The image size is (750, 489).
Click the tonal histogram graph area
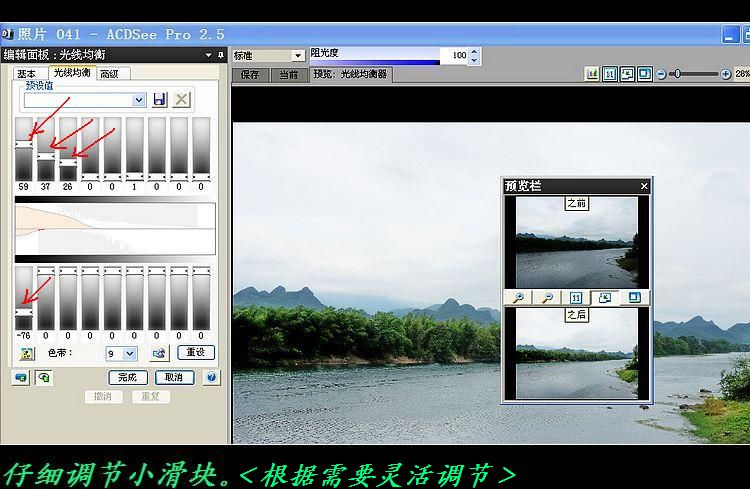pyautogui.click(x=115, y=229)
